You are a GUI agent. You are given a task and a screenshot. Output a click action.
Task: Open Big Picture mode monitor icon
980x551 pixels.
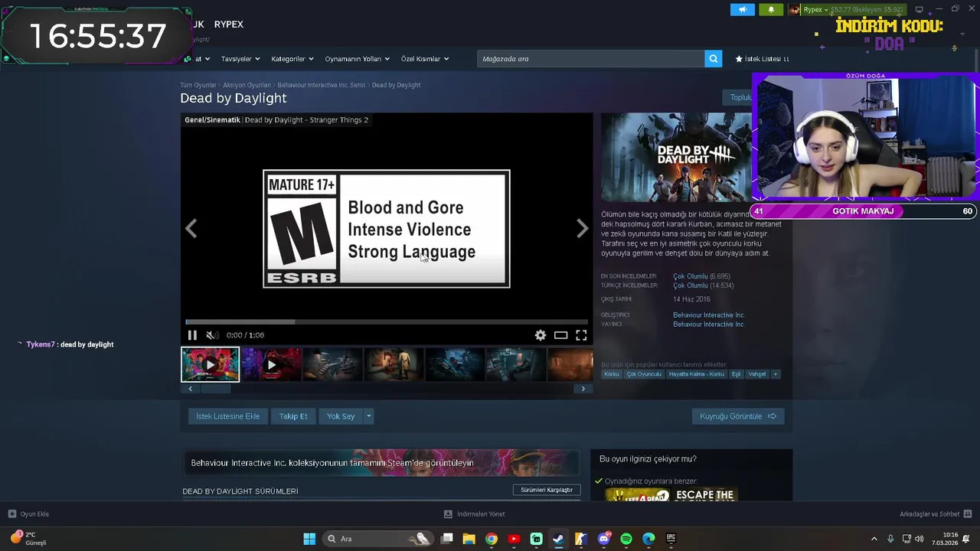[920, 10]
